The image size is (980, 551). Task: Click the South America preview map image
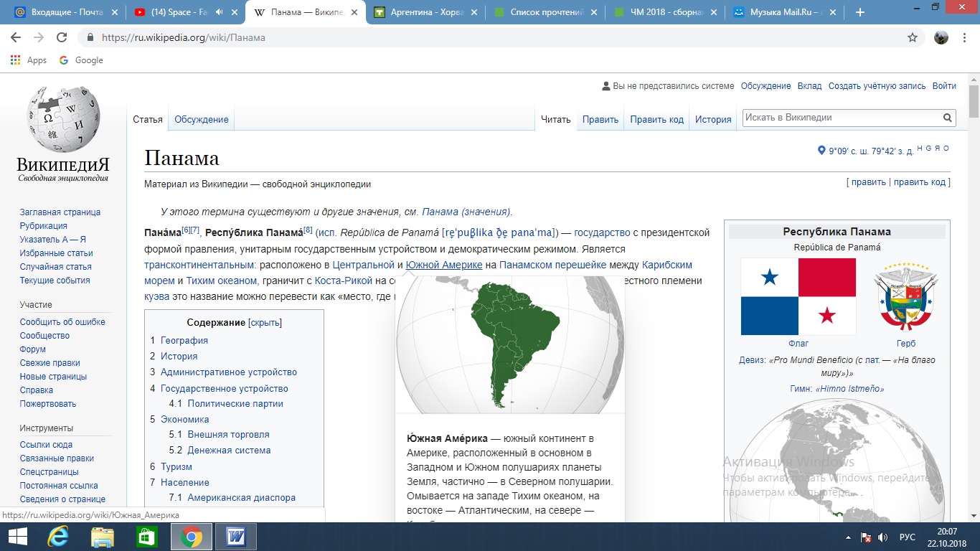[510, 346]
